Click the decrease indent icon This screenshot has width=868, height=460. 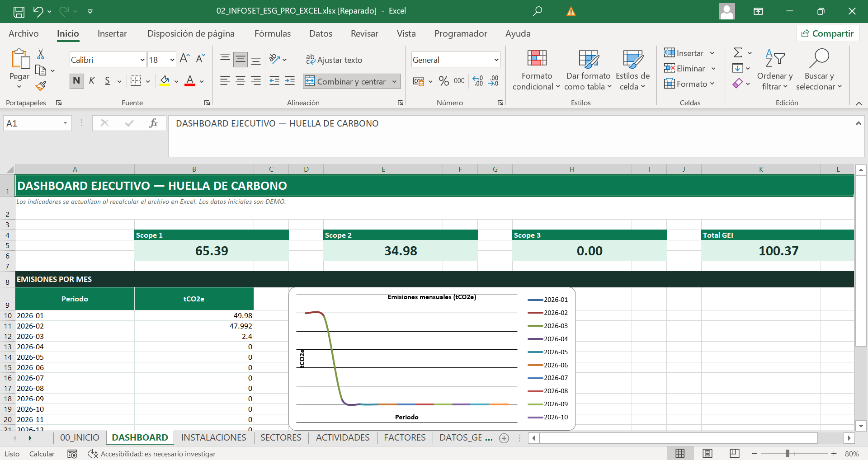(x=274, y=81)
